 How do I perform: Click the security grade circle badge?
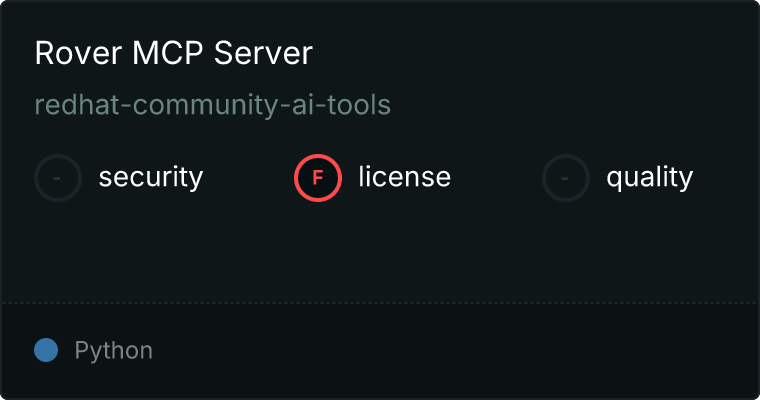click(x=58, y=178)
